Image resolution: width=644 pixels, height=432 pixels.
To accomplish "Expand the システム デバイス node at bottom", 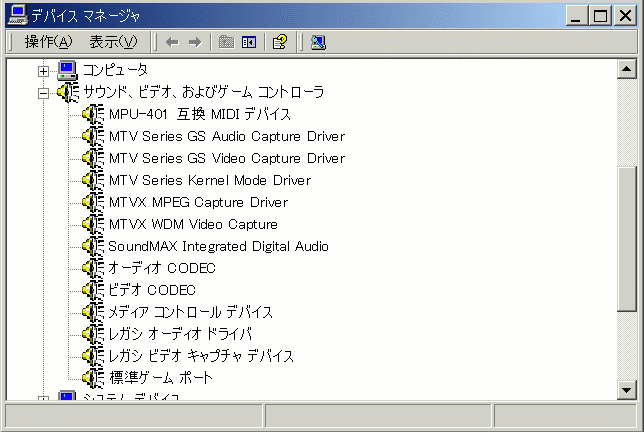I will pyautogui.click(x=43, y=399).
